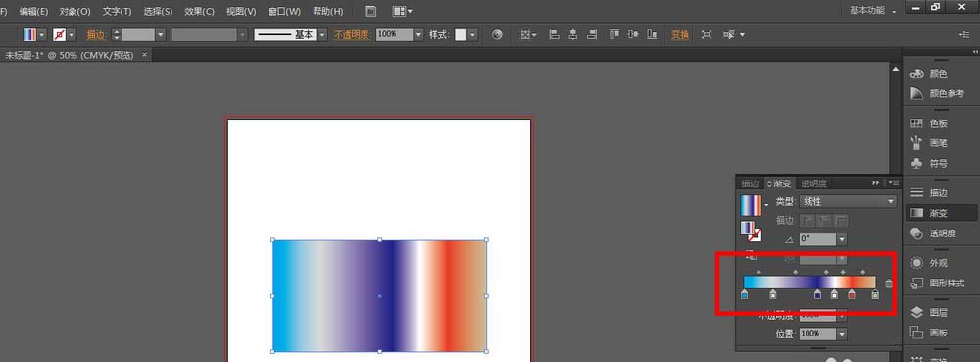
Task: Click the orange 变换 link
Action: (680, 35)
